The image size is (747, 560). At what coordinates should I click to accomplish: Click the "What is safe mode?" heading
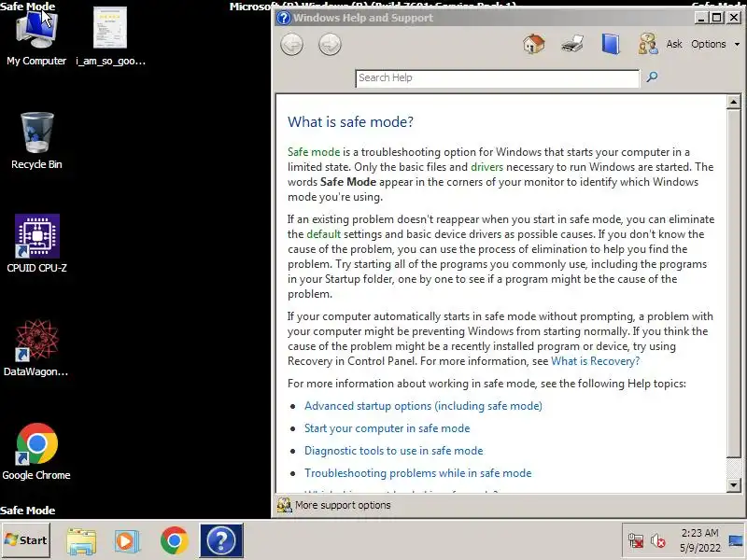350,122
